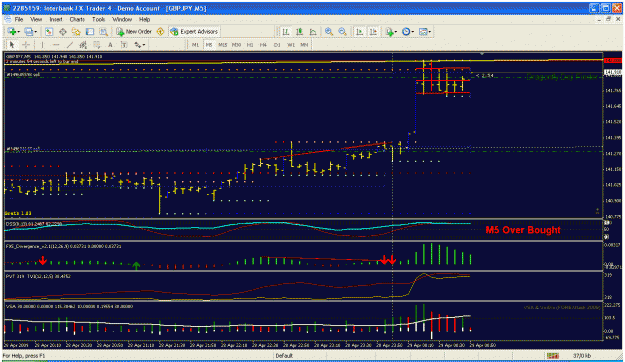Open the Insert menu
Image resolution: width=625 pixels, height=362 pixels.
55,19
